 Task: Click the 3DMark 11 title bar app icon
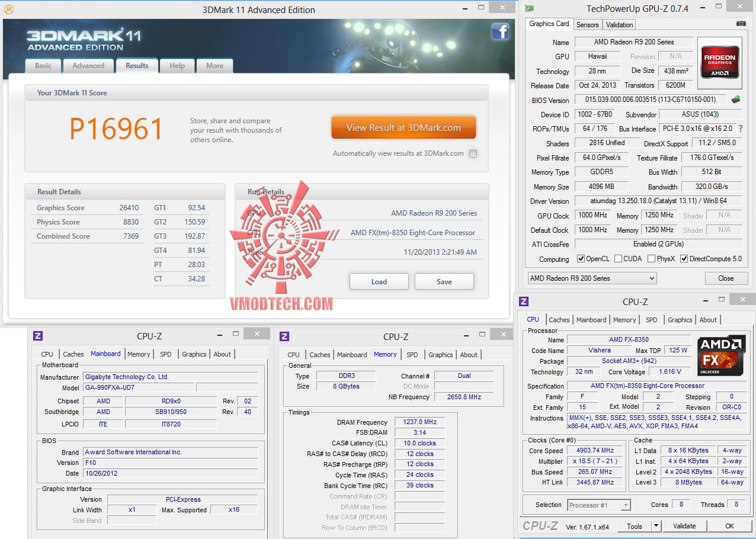click(8, 9)
